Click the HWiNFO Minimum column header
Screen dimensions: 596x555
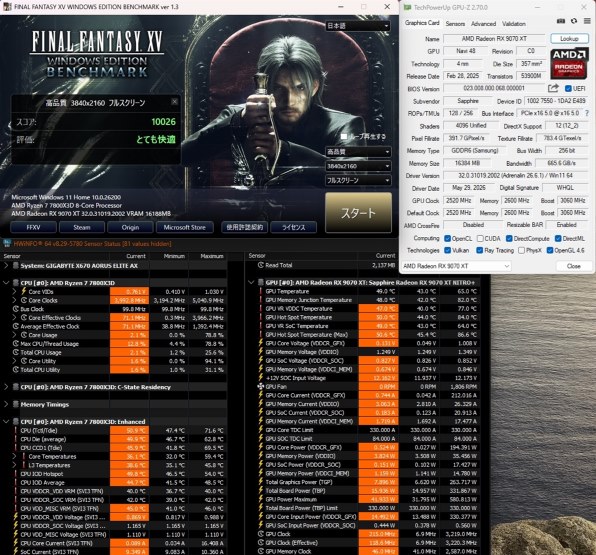click(174, 256)
